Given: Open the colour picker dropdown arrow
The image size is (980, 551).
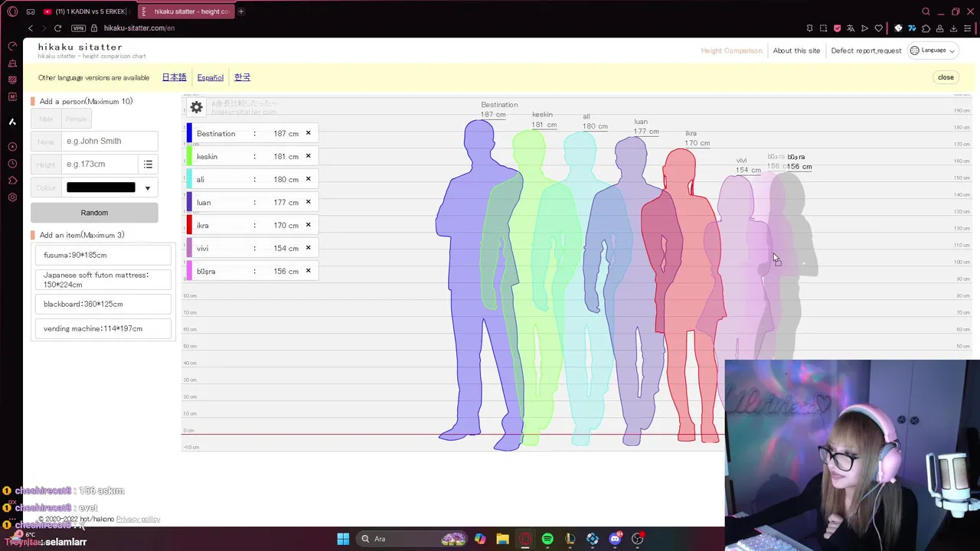Looking at the screenshot, I should click(148, 187).
